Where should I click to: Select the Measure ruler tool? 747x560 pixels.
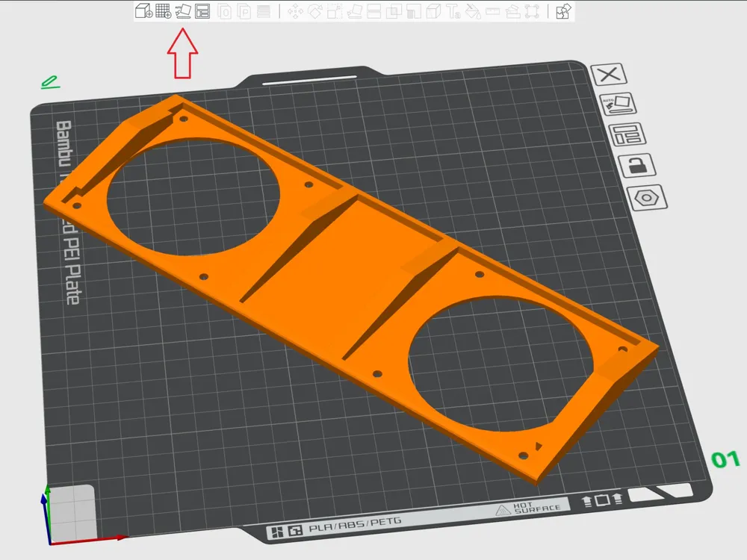pyautogui.click(x=492, y=11)
